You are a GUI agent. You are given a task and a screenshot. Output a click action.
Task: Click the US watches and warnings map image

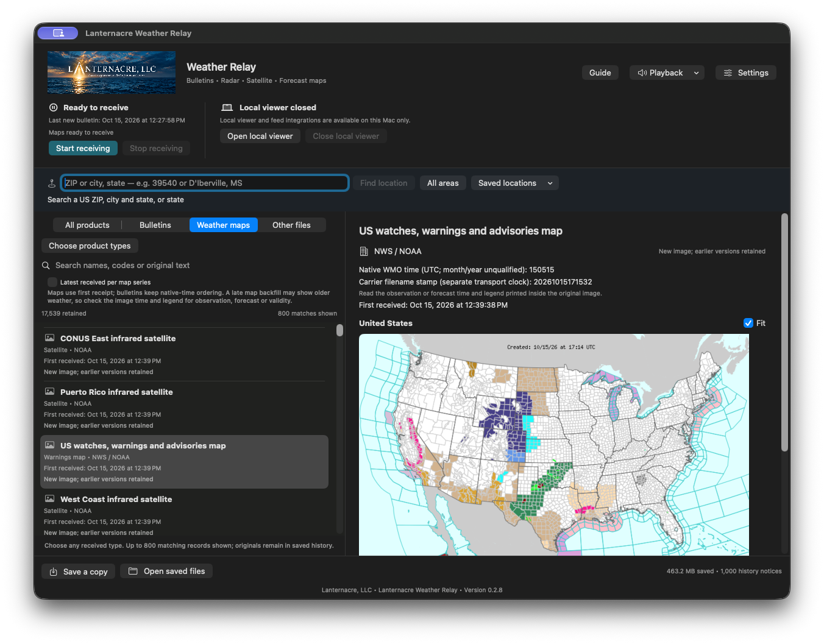554,445
